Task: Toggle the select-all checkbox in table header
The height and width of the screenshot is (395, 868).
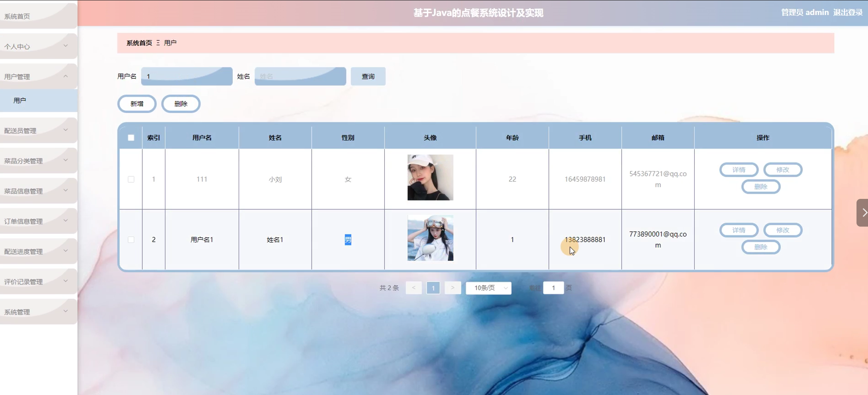Action: click(x=131, y=137)
